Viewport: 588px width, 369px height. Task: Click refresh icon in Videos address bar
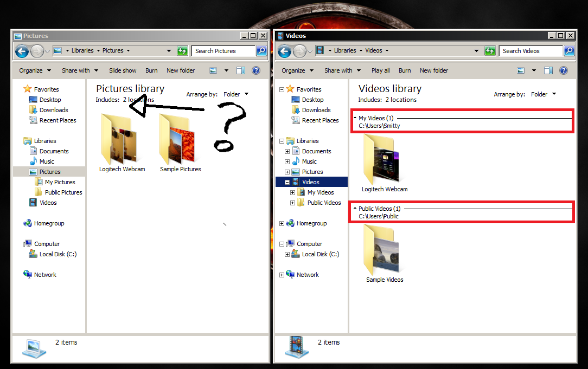click(x=490, y=50)
